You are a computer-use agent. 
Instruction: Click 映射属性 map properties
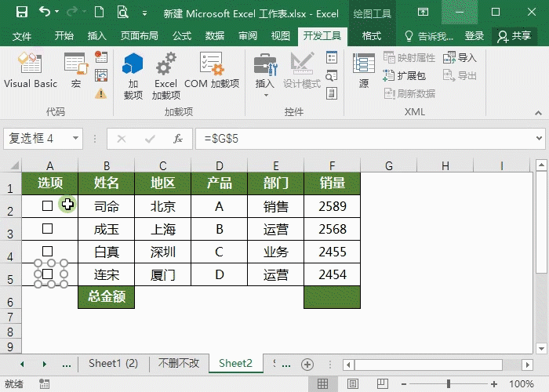[x=409, y=57]
